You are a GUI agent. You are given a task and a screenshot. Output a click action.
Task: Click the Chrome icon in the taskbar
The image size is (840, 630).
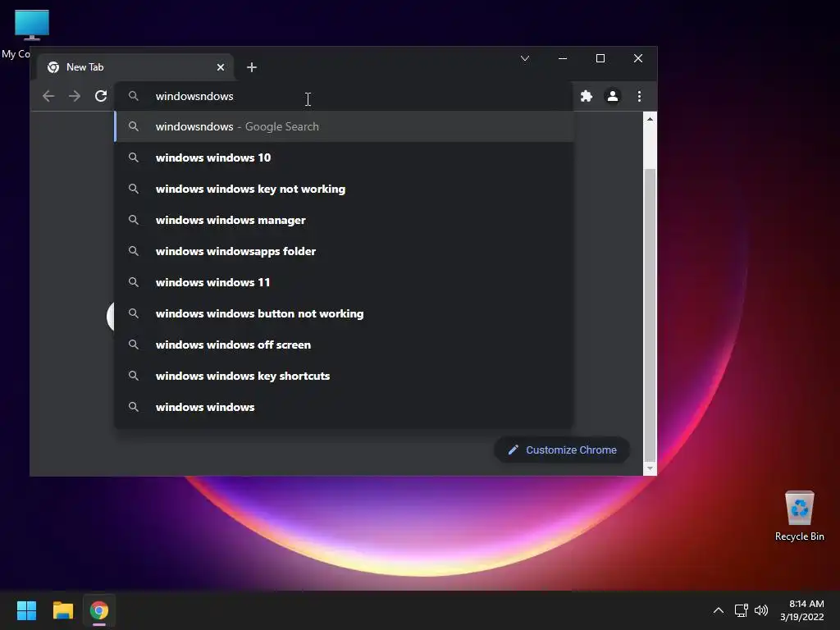click(x=99, y=610)
